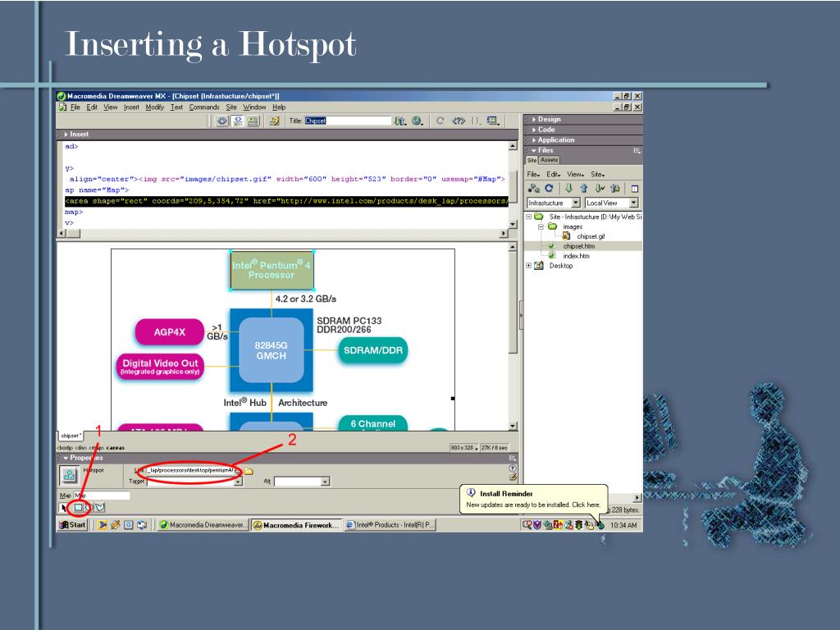
Task: Open Properties panel options menu icon
Action: click(513, 458)
